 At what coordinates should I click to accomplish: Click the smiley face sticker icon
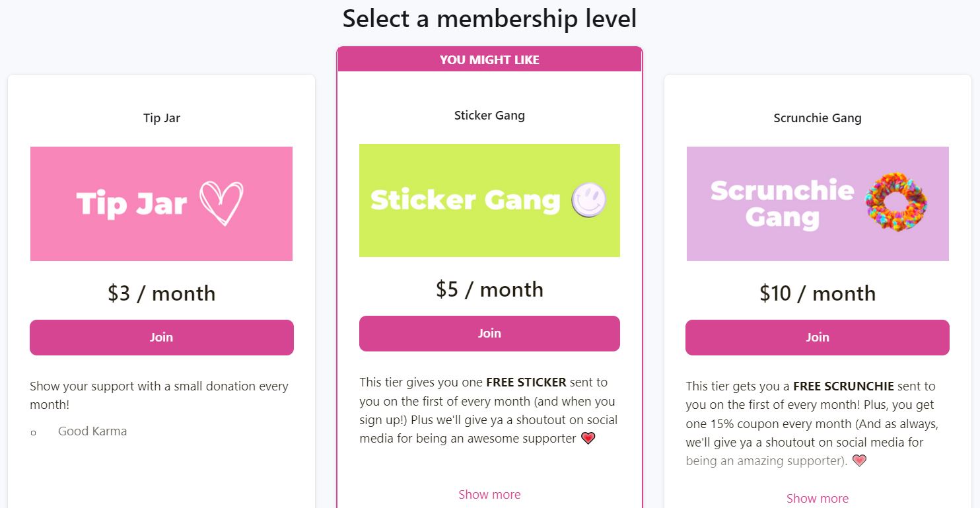coord(589,200)
